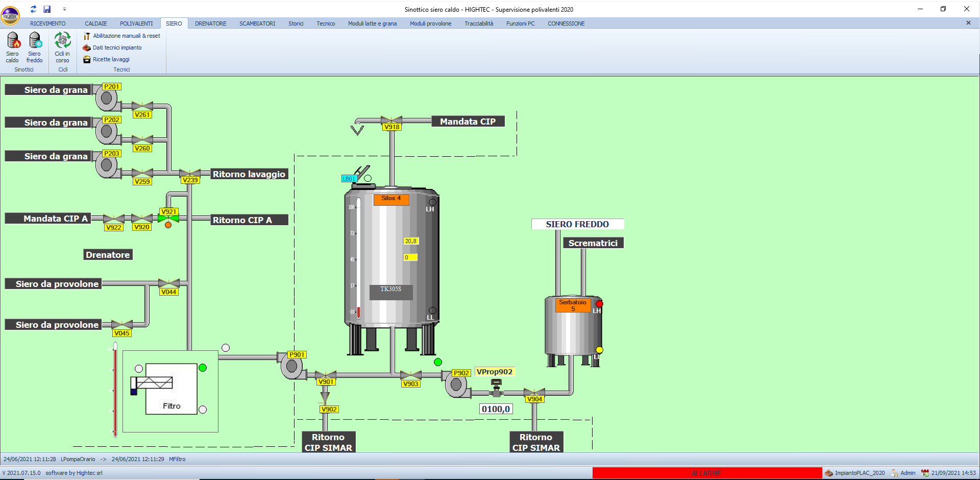
Task: Click Silos 4 LH level indicator
Action: coord(432,202)
